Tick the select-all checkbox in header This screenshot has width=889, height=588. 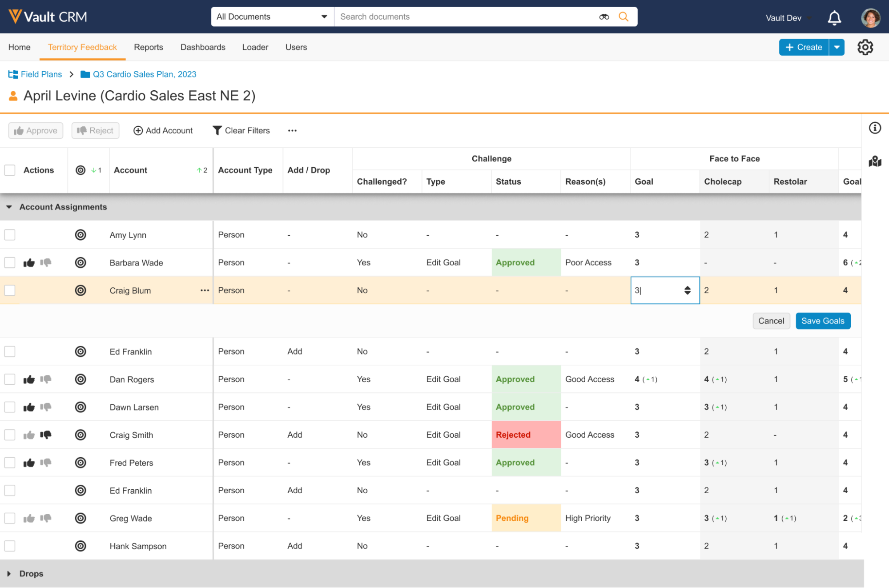[10, 170]
